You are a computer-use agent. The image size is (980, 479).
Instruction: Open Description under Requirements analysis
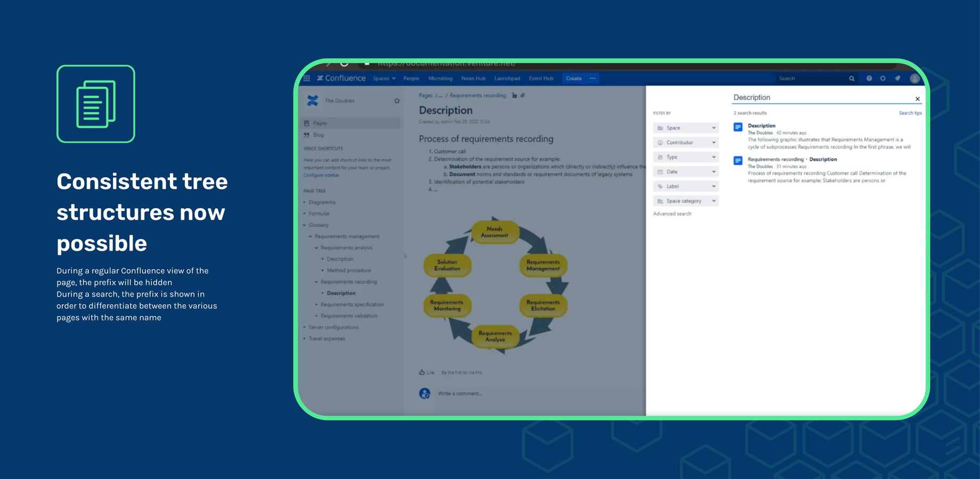pos(340,259)
